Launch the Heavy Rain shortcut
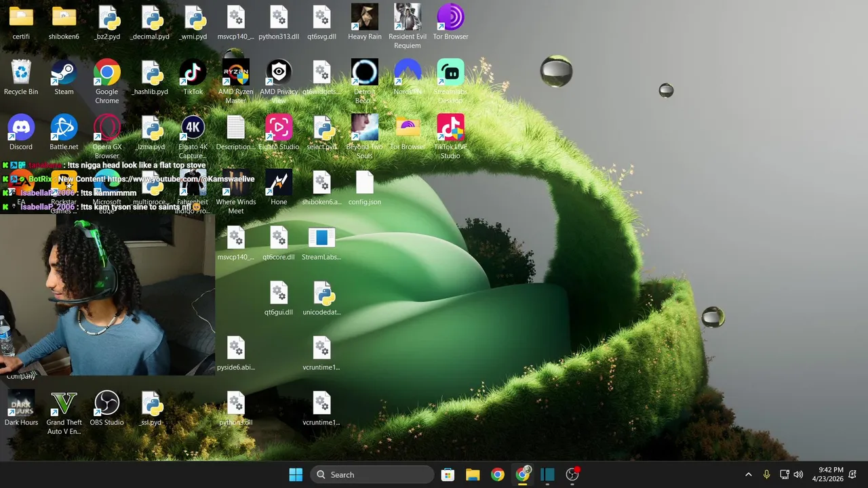This screenshot has width=868, height=488. pyautogui.click(x=365, y=22)
